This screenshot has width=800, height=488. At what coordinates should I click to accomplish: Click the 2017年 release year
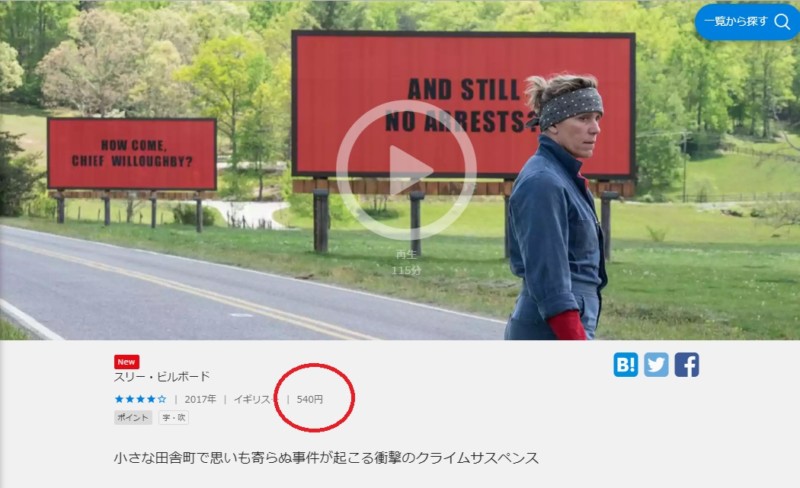[x=201, y=399]
